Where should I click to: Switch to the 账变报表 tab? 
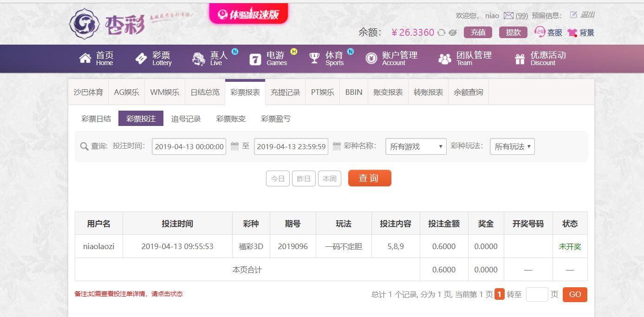point(388,92)
